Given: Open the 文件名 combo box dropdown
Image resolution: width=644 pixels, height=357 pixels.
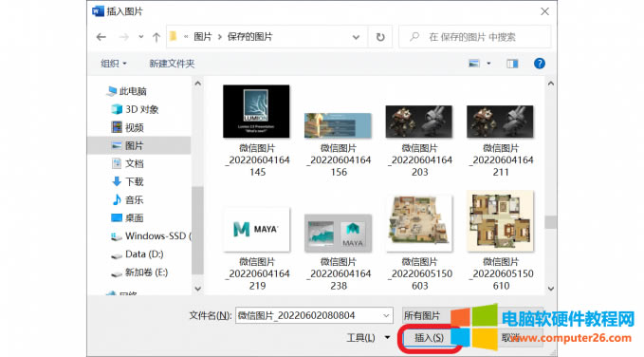Looking at the screenshot, I should (x=386, y=315).
